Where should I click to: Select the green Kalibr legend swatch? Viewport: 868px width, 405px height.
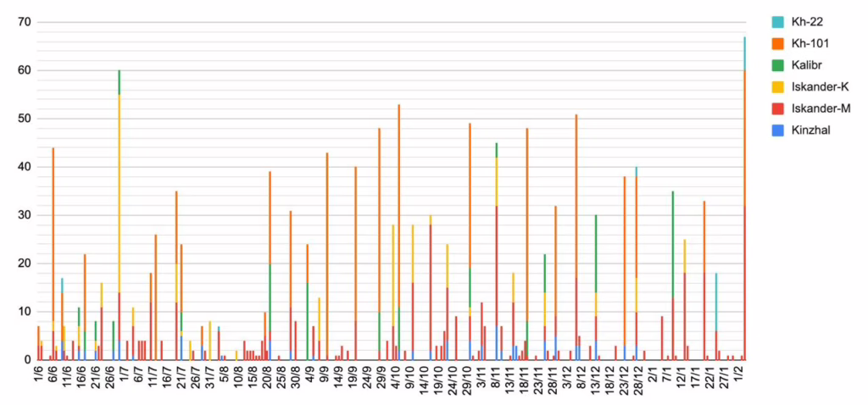pyautogui.click(x=776, y=64)
